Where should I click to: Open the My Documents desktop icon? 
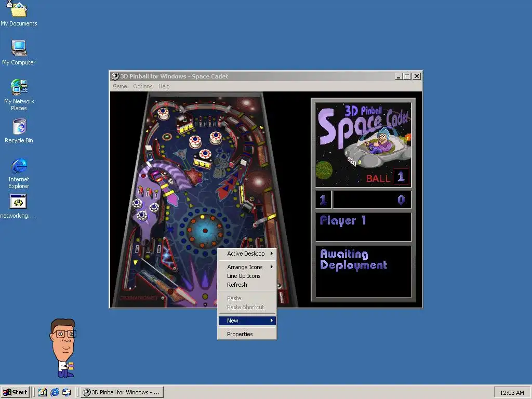pyautogui.click(x=19, y=14)
